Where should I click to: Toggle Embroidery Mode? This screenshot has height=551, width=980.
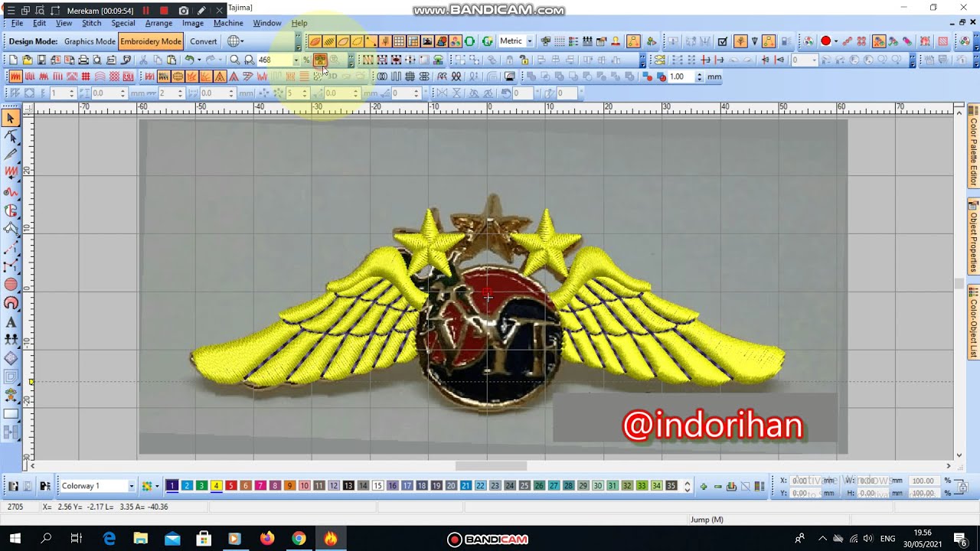tap(151, 41)
